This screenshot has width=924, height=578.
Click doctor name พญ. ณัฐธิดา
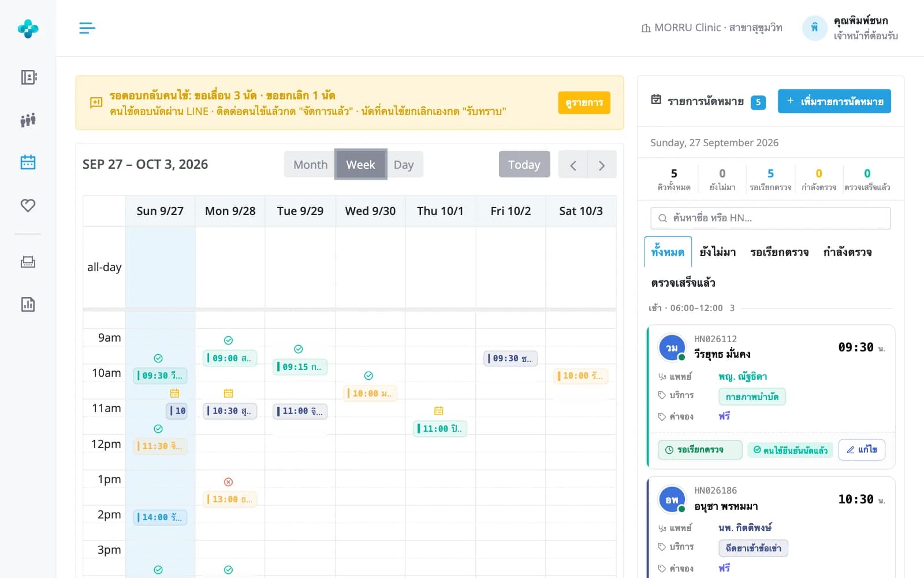coord(743,376)
